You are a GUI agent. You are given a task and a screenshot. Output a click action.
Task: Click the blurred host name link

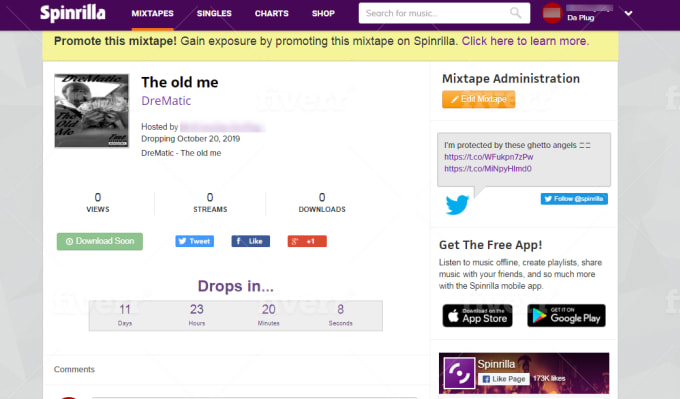(x=222, y=127)
